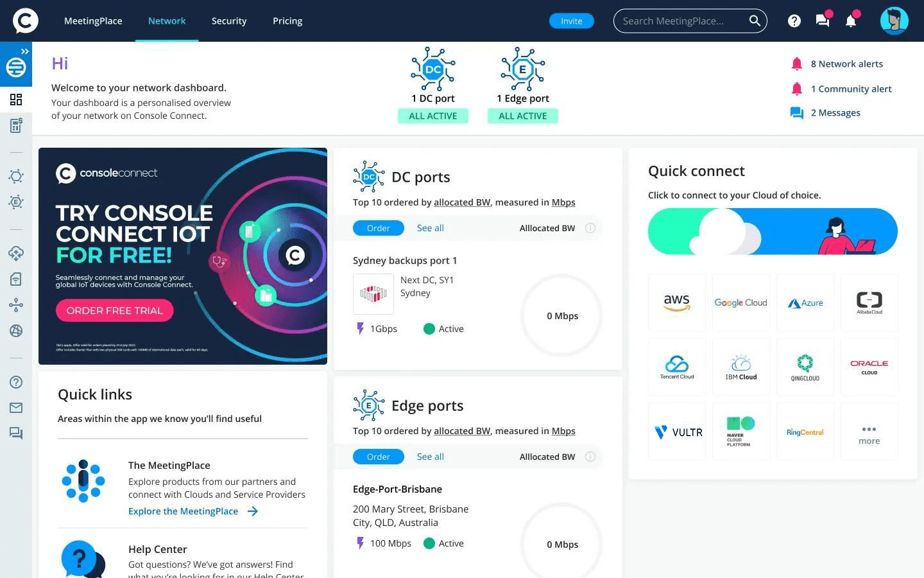The height and width of the screenshot is (578, 924).
Task: Click Order button in Edge ports card
Action: pos(378,457)
